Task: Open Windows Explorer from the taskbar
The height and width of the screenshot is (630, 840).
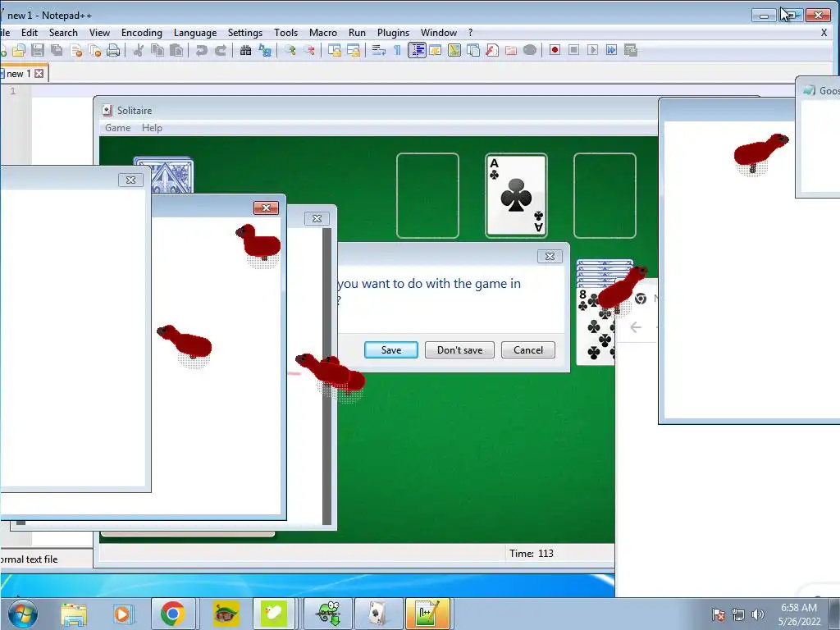Action: [73, 614]
